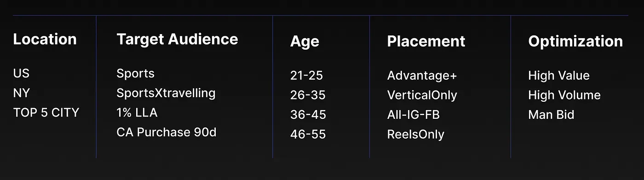
Task: Choose the NY location entry
Action: tap(21, 93)
